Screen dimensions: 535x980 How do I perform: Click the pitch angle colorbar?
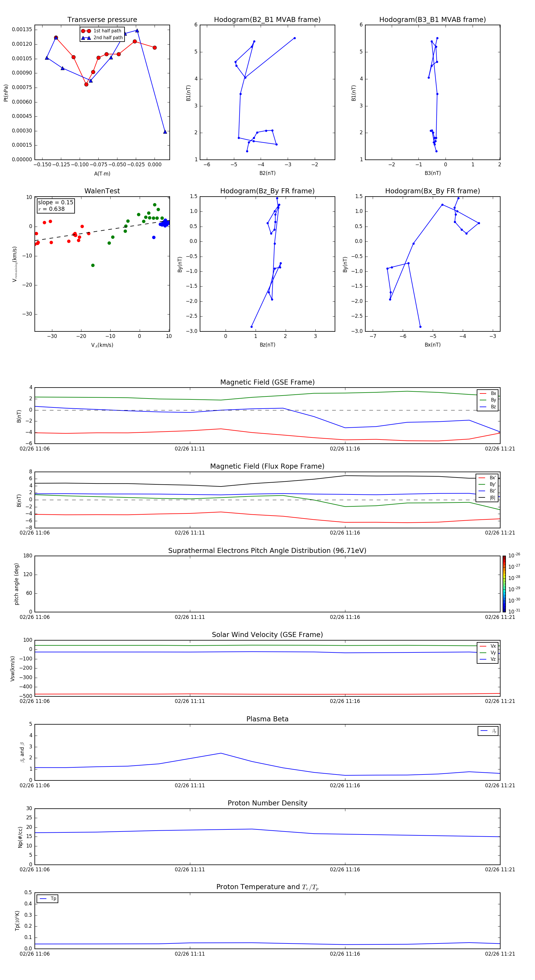click(504, 584)
